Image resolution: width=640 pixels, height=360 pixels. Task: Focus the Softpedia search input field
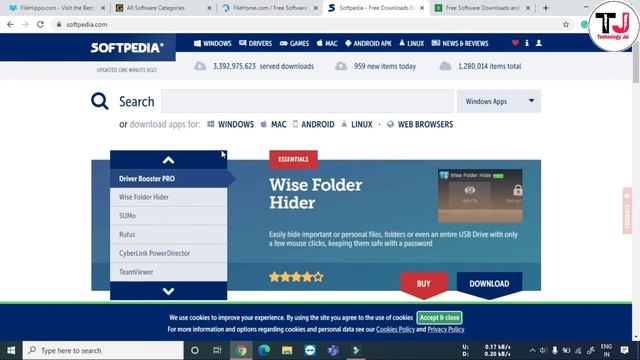pyautogui.click(x=307, y=101)
